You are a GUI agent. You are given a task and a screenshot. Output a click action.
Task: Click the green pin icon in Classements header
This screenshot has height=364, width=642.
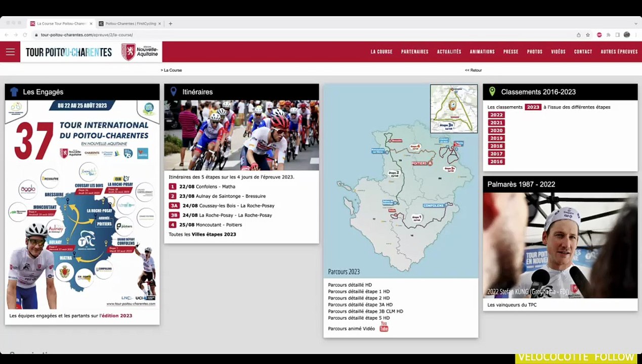[492, 92]
